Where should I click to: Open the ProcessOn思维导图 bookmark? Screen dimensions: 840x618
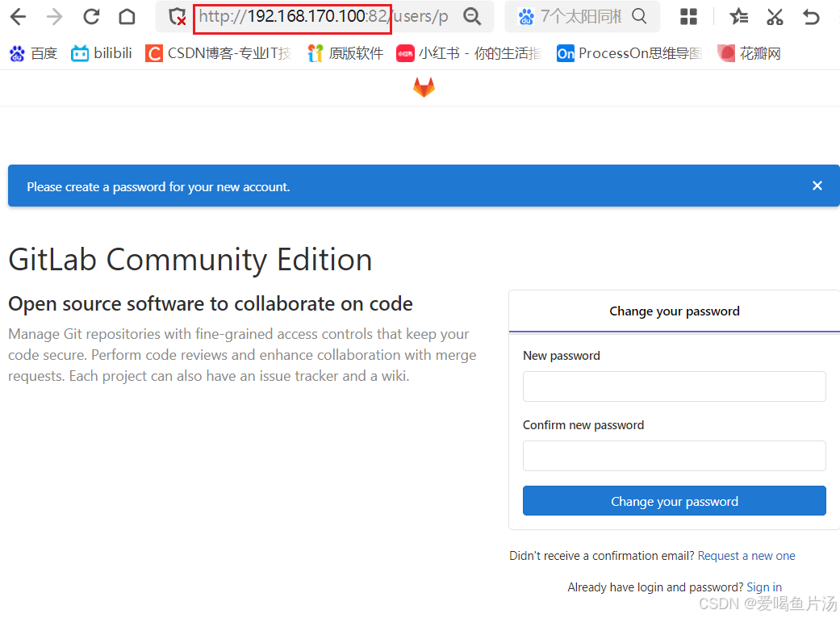tap(629, 53)
